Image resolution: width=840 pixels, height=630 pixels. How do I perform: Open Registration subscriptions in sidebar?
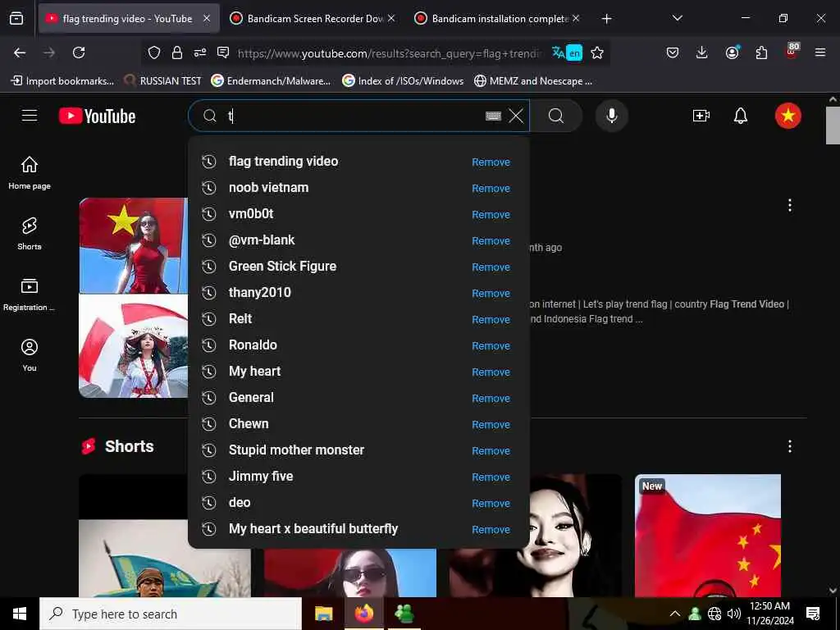click(x=30, y=294)
